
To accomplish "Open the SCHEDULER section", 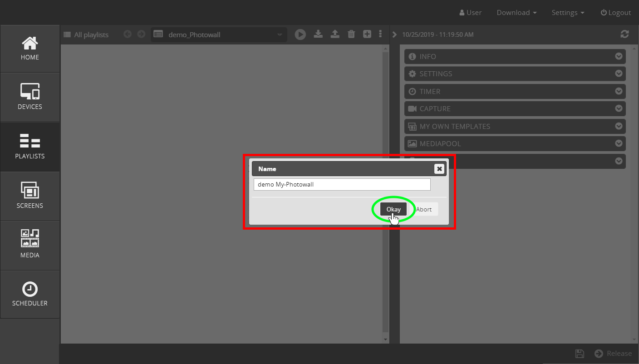I will tap(30, 294).
